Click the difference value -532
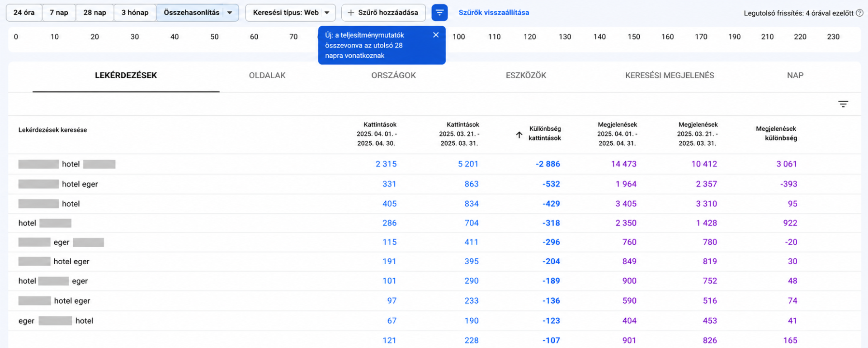The width and height of the screenshot is (868, 348). click(551, 184)
